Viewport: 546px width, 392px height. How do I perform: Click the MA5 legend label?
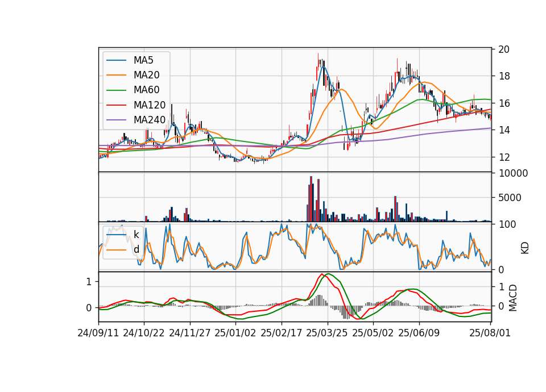143,60
